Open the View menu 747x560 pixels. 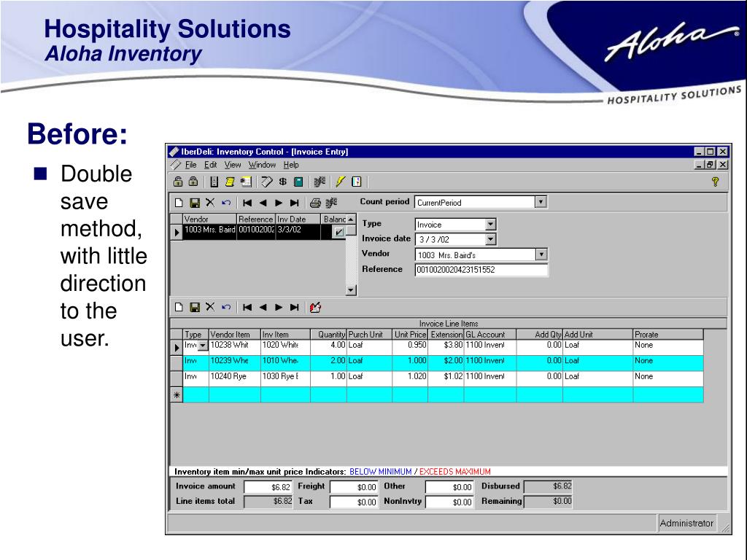coord(233,165)
